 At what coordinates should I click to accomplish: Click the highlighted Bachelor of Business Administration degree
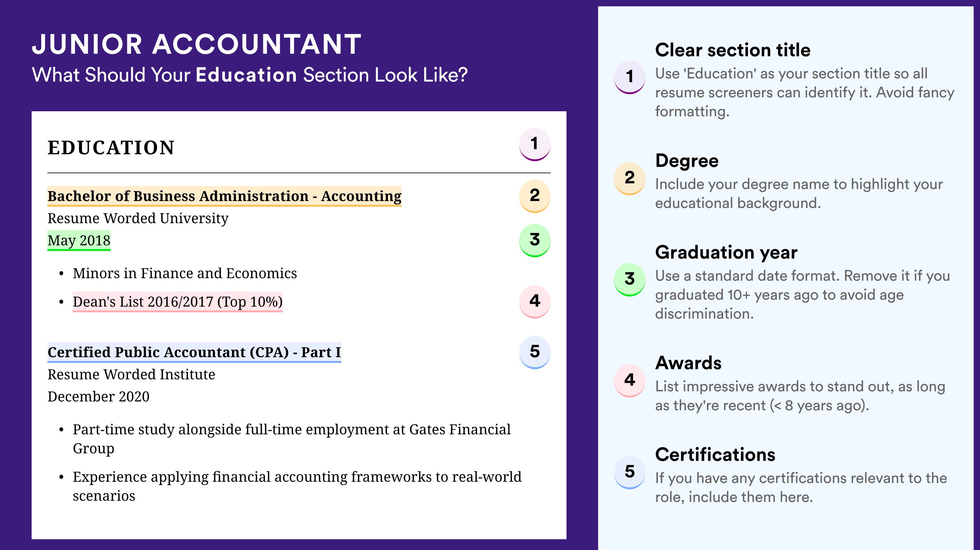pyautogui.click(x=224, y=196)
